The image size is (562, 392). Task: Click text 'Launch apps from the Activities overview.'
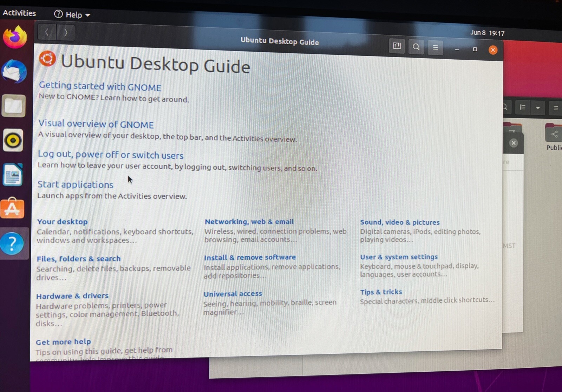coord(112,196)
